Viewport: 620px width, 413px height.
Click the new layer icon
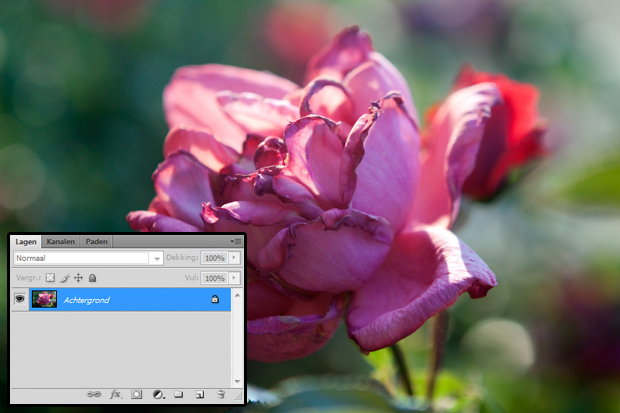[x=200, y=395]
